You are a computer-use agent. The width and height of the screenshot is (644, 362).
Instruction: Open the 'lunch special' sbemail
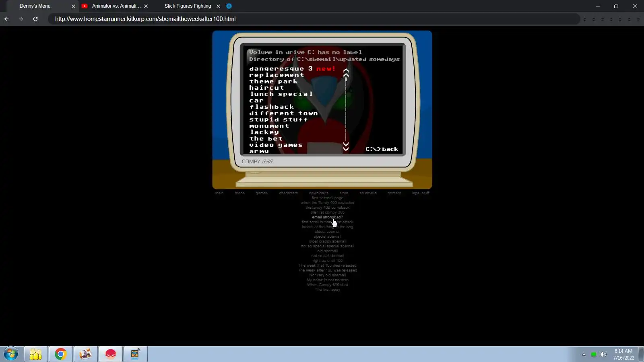pyautogui.click(x=281, y=94)
